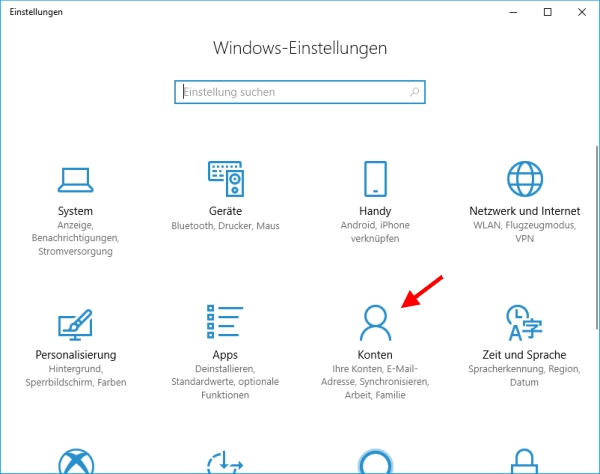Click the 'Windows-Einstellungen' heading
The width and height of the screenshot is (600, 474).
300,48
